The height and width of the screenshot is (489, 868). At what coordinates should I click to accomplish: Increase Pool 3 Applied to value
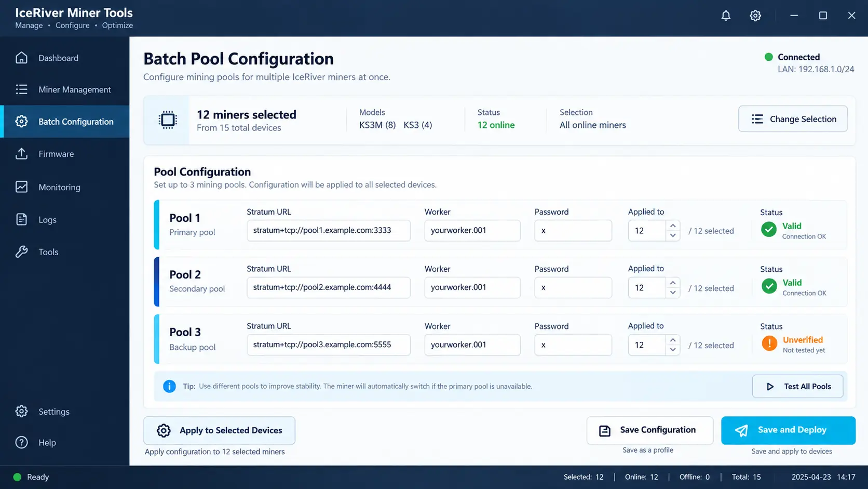673,340
